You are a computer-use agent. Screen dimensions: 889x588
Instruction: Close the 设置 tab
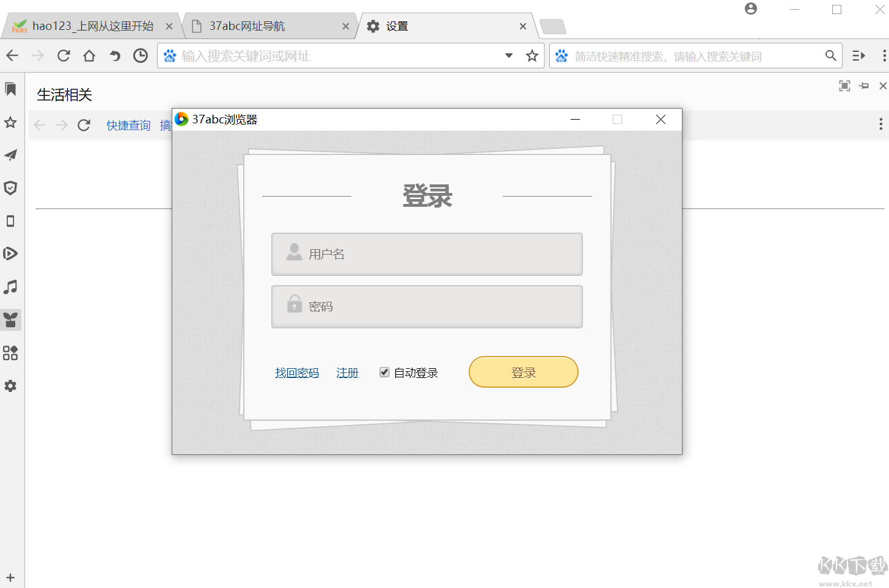(x=523, y=26)
